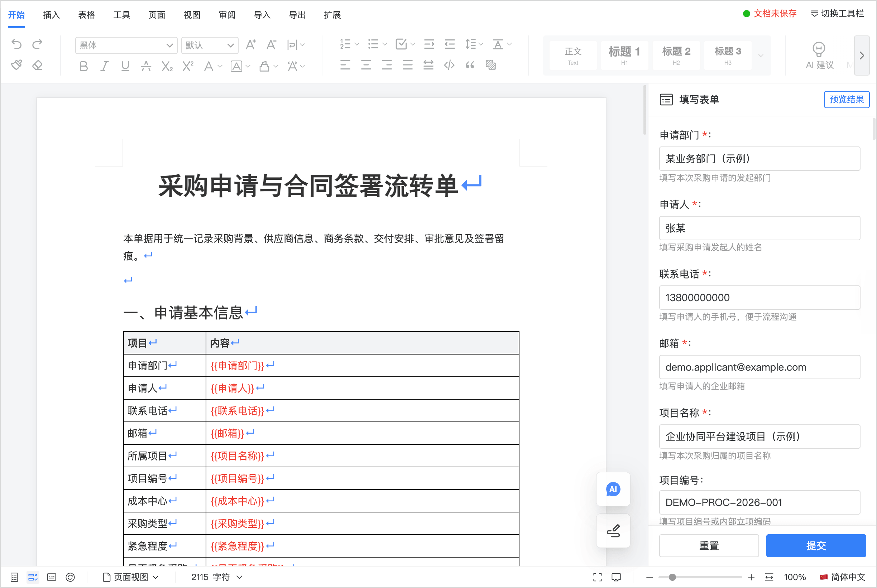Screen dimensions: 877x588
Task: Switch to the 工具 tab
Action: click(x=122, y=15)
